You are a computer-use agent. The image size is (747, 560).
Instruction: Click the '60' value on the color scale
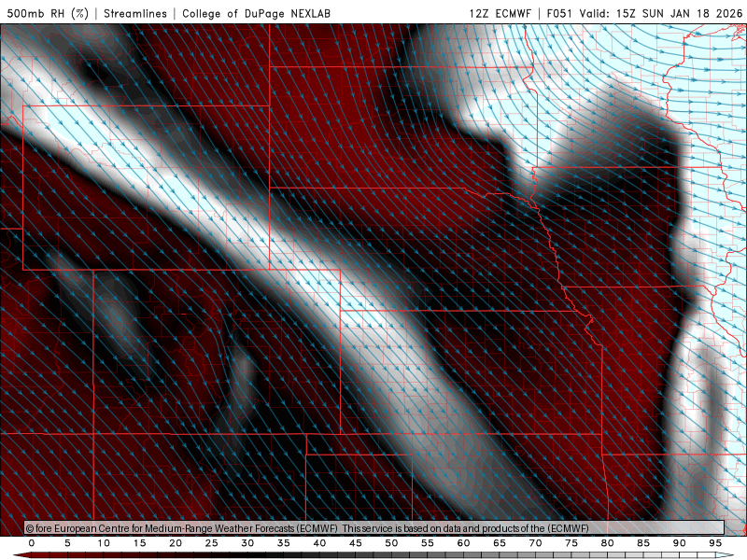coord(463,543)
